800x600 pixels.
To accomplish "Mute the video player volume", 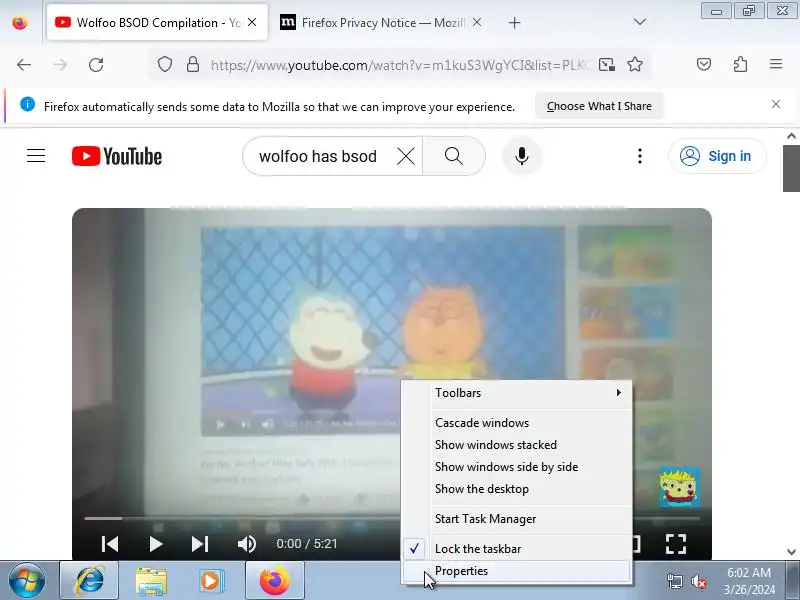I will [247, 544].
